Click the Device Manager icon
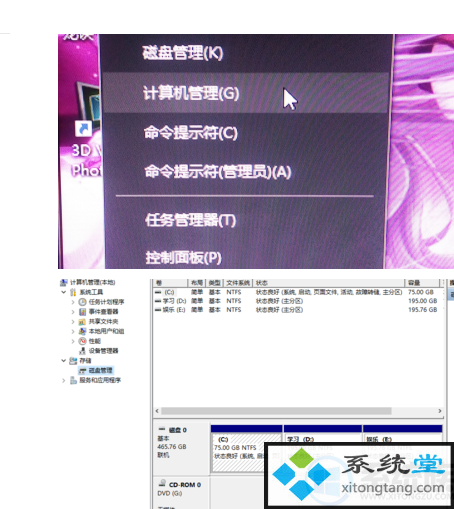 (82, 351)
